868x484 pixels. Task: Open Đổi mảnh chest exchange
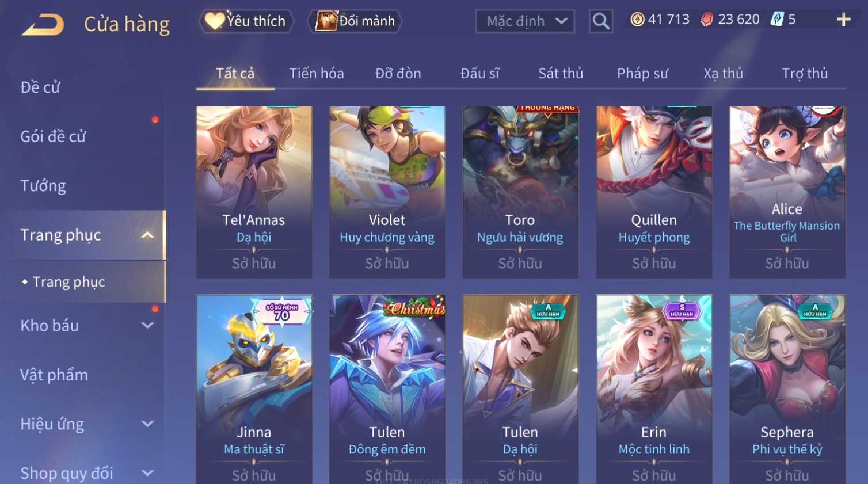pyautogui.click(x=354, y=21)
